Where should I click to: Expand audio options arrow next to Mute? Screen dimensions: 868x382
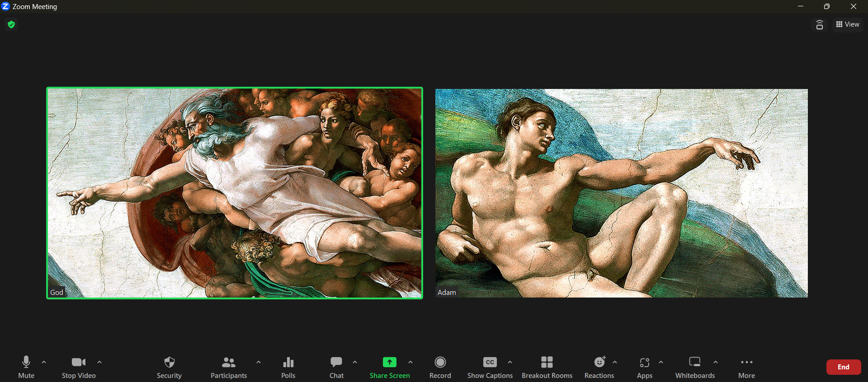point(44,362)
